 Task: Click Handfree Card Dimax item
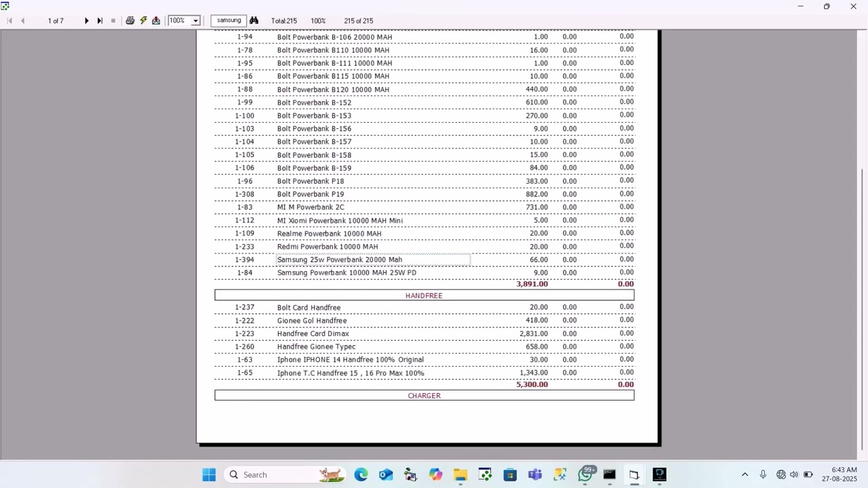pos(313,333)
